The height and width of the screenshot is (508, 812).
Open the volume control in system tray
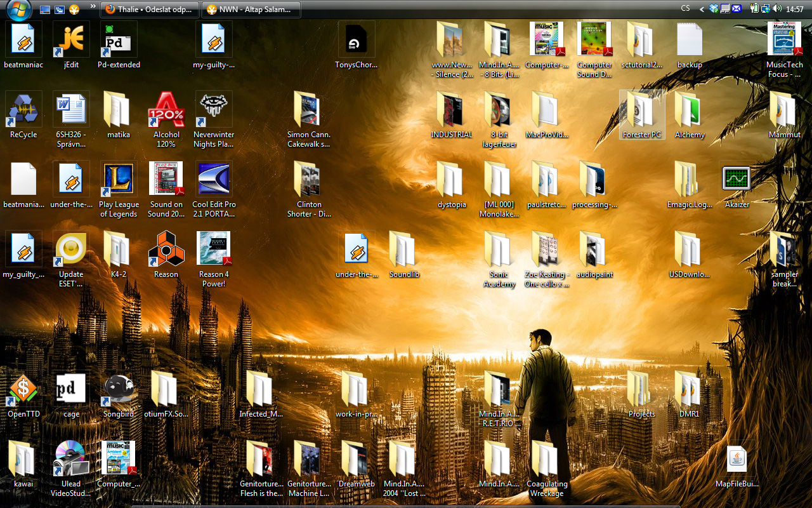click(777, 9)
